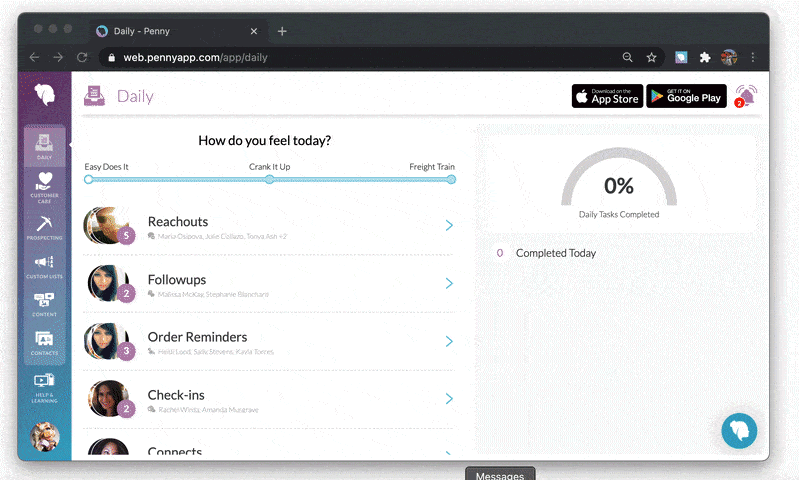Open Help & Learning in sidebar
The image size is (799, 480).
(44, 388)
